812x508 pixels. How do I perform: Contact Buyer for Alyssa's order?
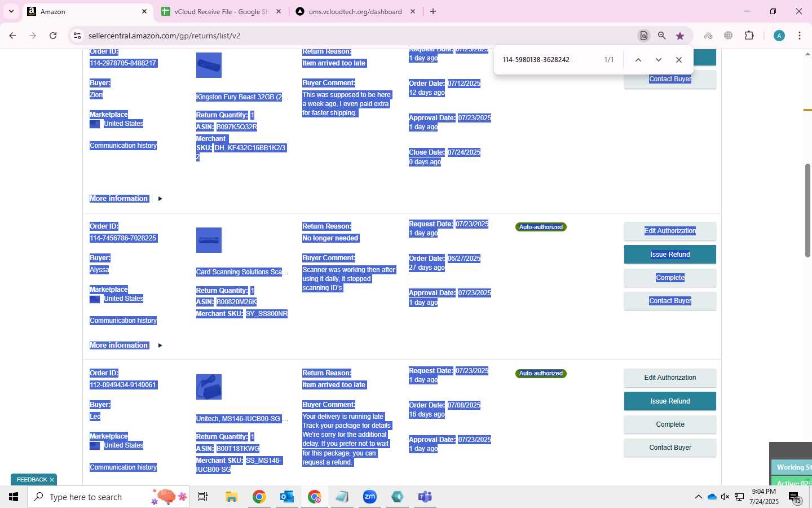[670, 301]
